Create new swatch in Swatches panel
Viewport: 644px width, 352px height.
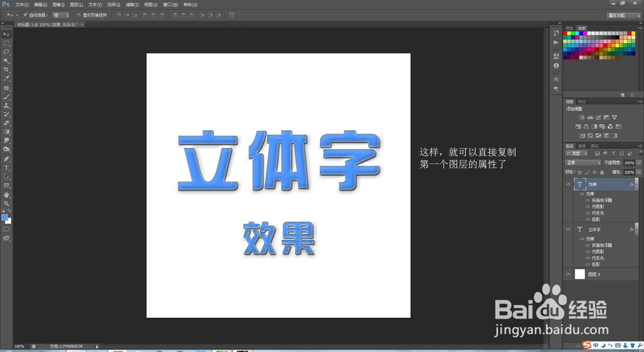623,95
